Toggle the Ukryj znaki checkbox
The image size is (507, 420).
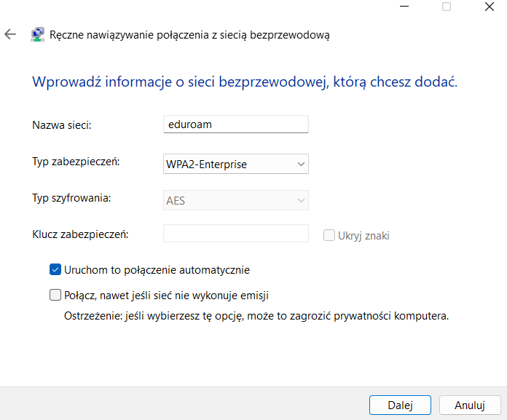point(329,235)
